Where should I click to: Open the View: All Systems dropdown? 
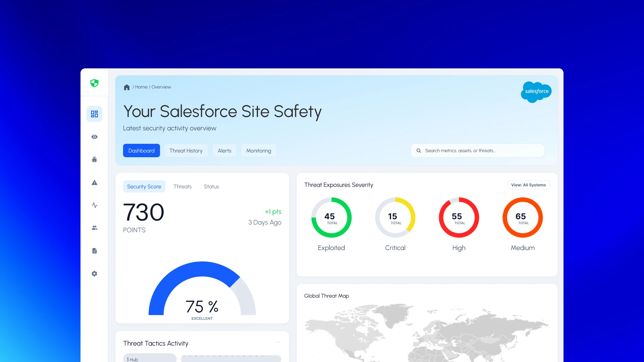coord(528,185)
